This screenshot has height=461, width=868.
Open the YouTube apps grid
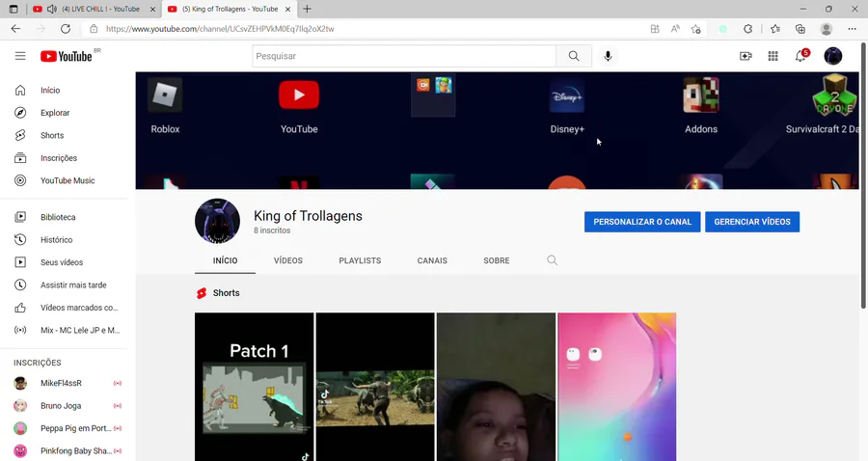tap(773, 56)
